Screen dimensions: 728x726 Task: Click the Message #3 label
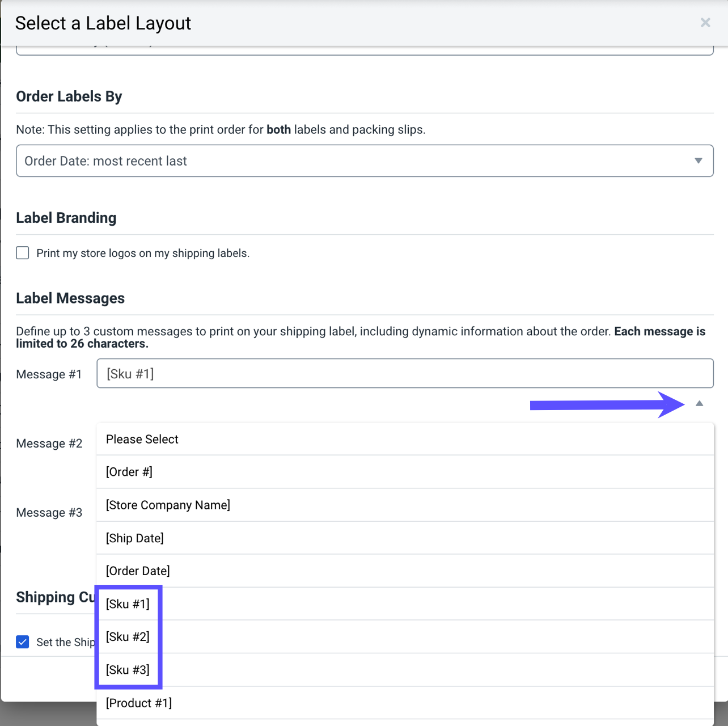pyautogui.click(x=49, y=512)
